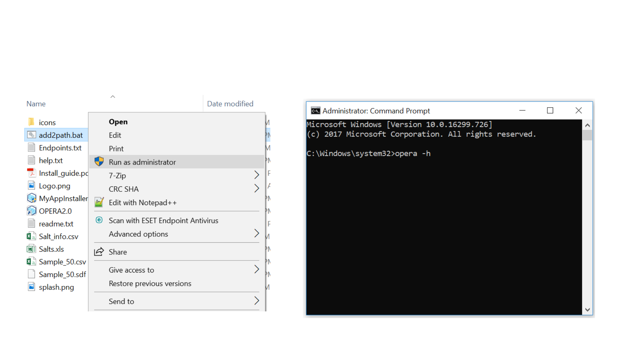
Task: Select Restore previous versions entry
Action: pyautogui.click(x=150, y=284)
